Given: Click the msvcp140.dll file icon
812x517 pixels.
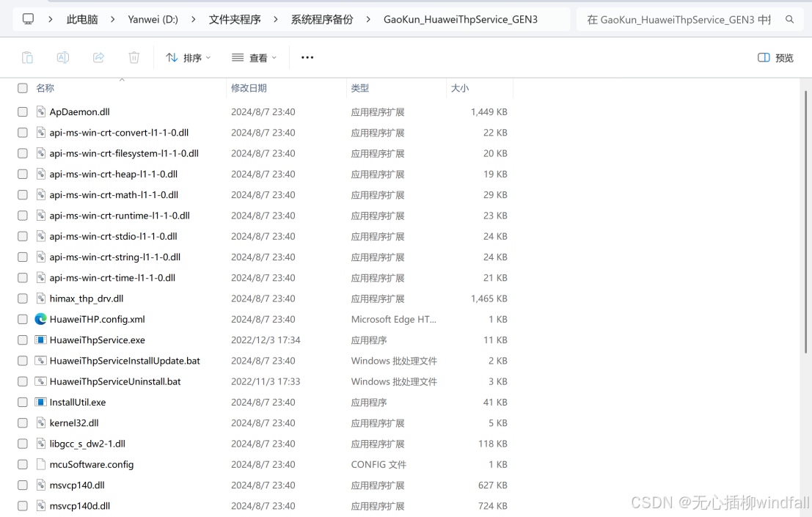Looking at the screenshot, I should (41, 485).
